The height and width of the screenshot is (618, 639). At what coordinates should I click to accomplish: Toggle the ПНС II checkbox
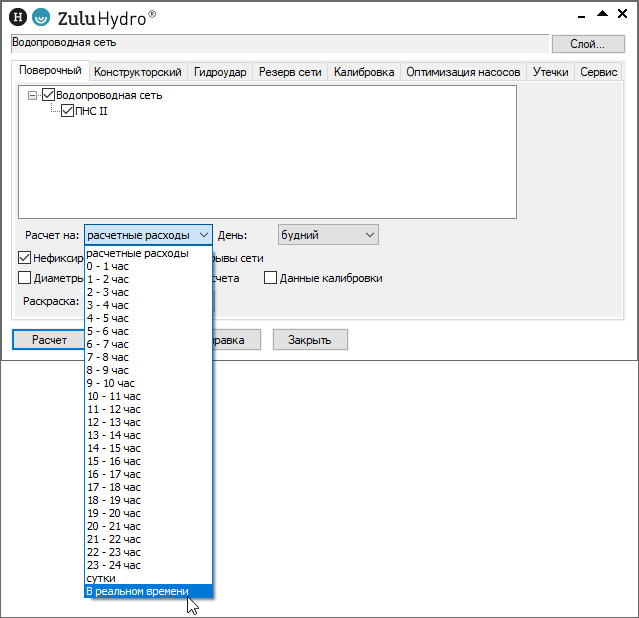tap(68, 111)
